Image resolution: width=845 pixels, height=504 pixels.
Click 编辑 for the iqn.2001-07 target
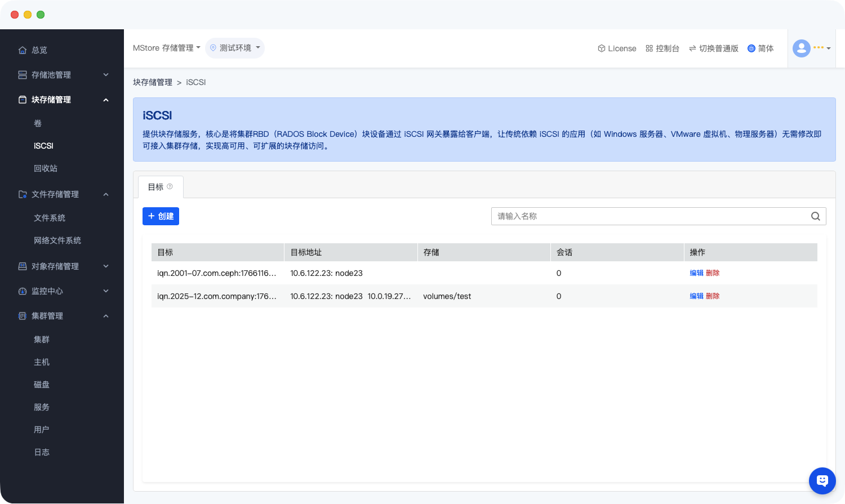coord(696,273)
